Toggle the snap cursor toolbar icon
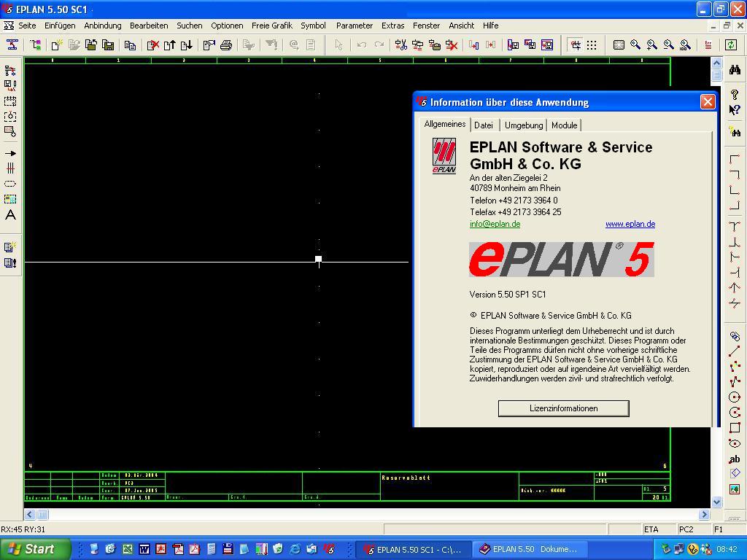This screenshot has width=747, height=560. pos(576,45)
